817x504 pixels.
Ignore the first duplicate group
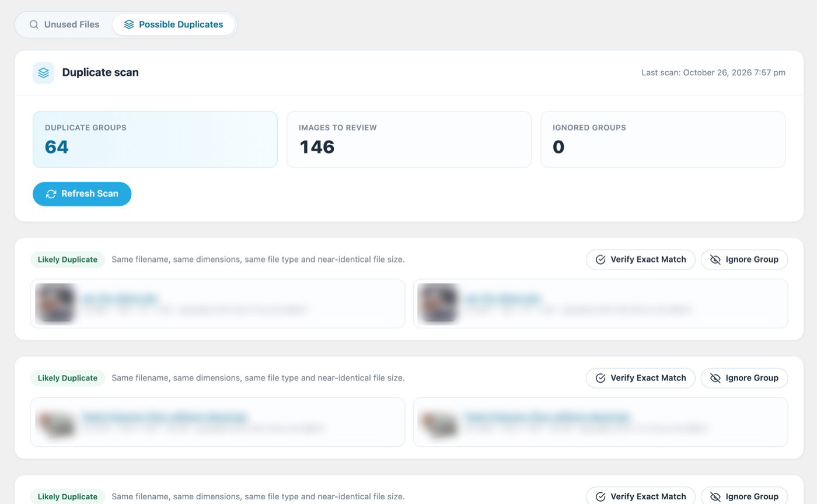(744, 260)
